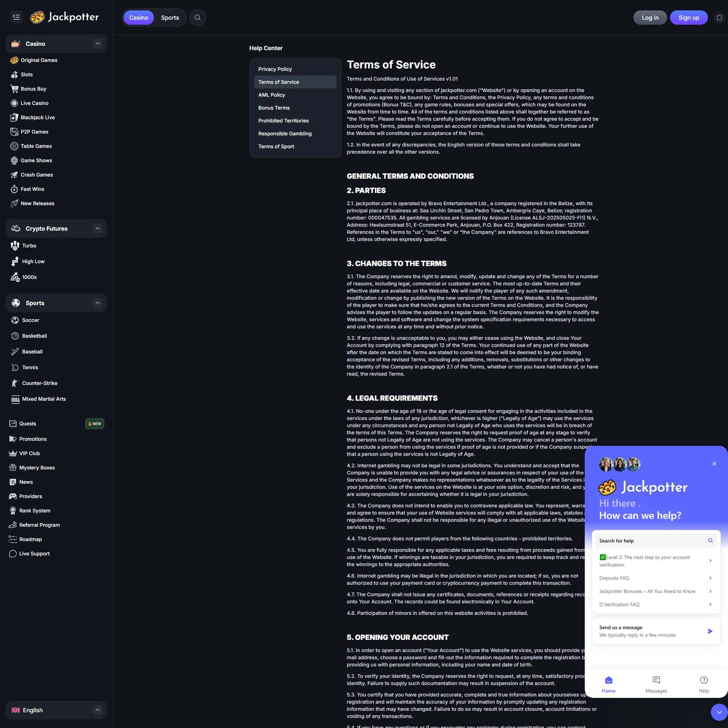The image size is (728, 728).
Task: Open the Privacy Policy help item
Action: 275,69
